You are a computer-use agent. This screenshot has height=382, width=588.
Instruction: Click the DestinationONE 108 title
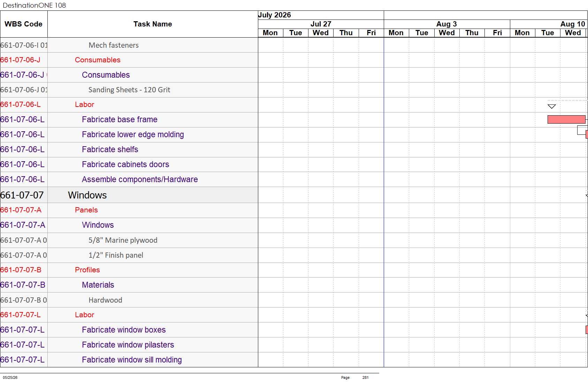[34, 5]
